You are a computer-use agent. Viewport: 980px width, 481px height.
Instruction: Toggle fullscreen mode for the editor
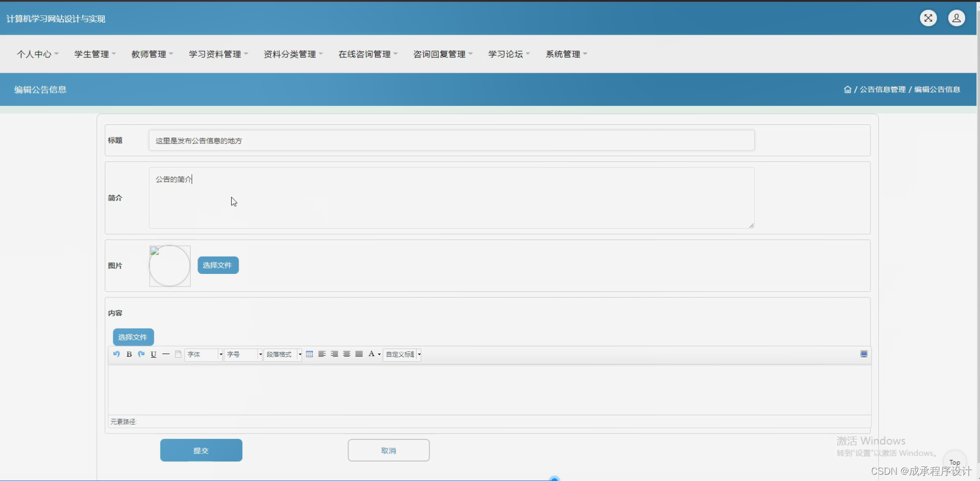coord(864,354)
